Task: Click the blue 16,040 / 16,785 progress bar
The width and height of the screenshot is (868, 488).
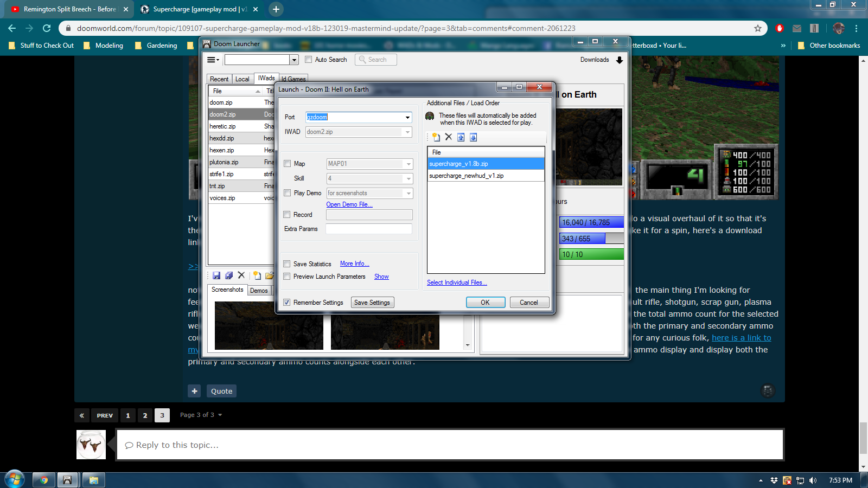Action: point(591,222)
